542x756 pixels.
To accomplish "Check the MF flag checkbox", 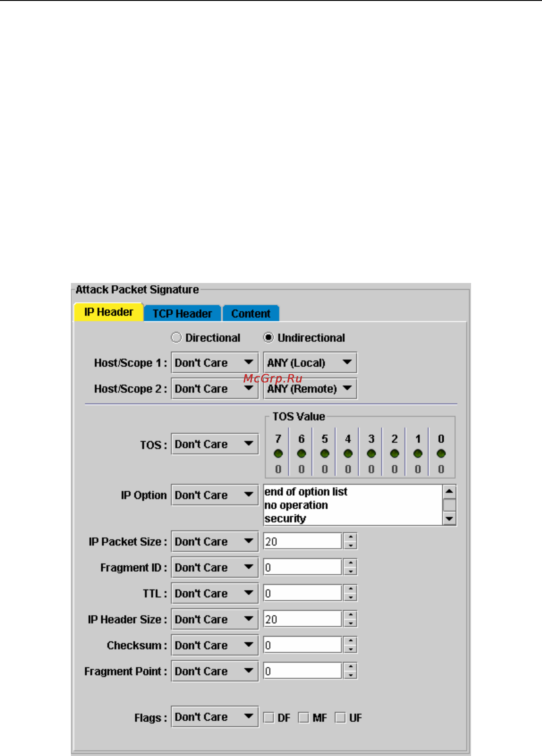I will (x=303, y=717).
